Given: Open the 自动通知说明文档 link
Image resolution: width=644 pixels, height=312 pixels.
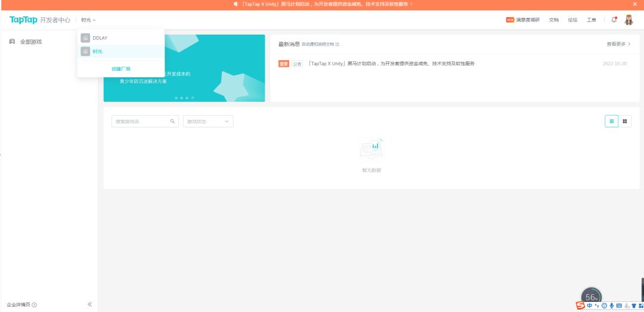Looking at the screenshot, I should click(320, 44).
